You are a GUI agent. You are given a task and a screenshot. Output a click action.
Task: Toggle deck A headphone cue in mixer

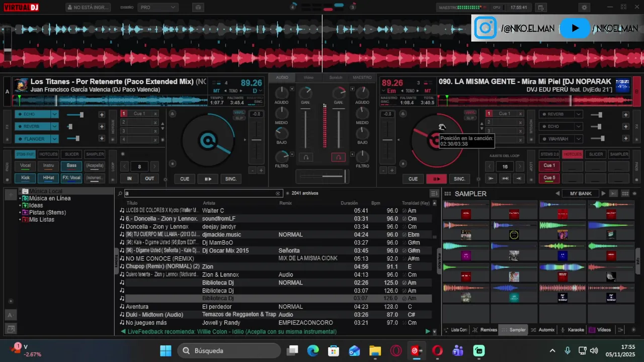306,157
